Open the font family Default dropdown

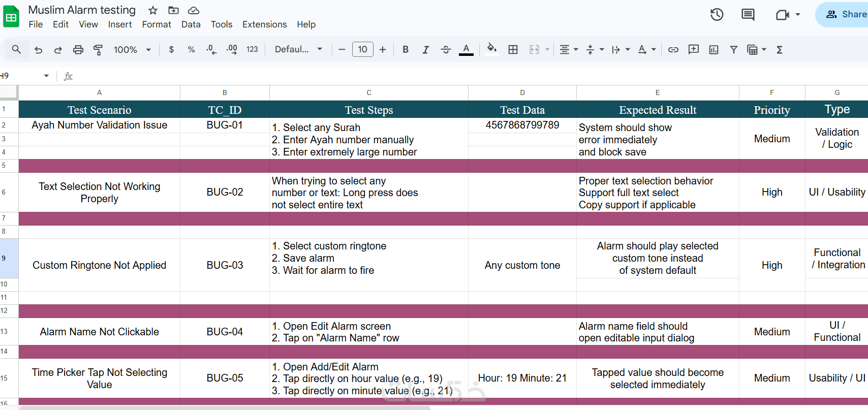299,49
